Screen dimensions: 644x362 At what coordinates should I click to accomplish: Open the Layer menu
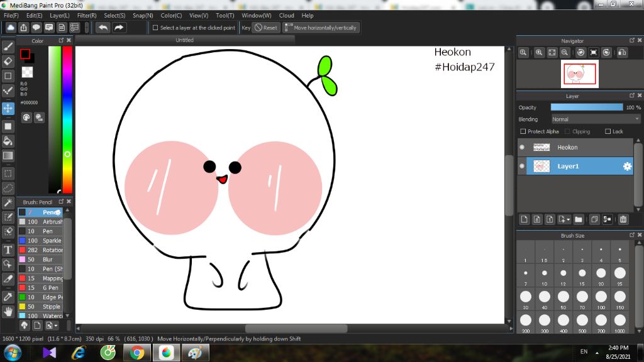point(60,15)
